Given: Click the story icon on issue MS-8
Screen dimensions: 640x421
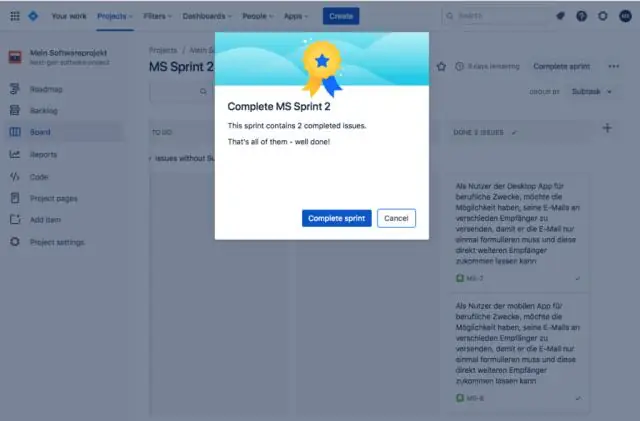Looking at the screenshot, I should tap(460, 398).
